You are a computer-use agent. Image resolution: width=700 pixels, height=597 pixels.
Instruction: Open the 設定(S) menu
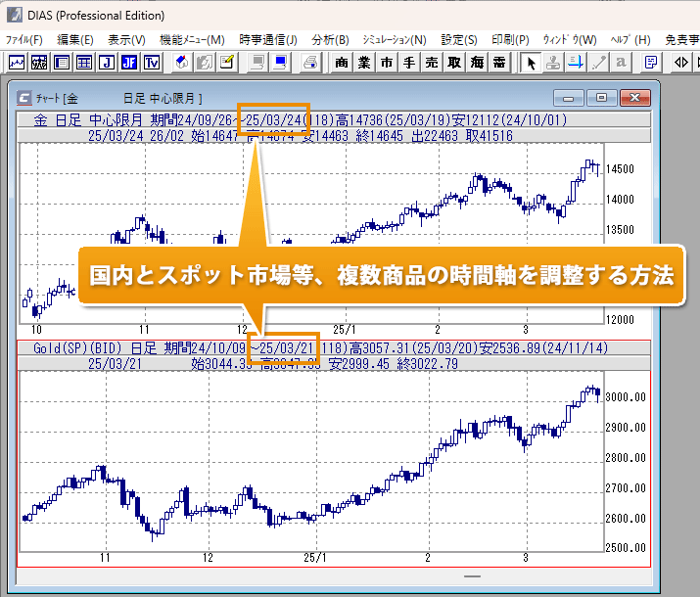pyautogui.click(x=459, y=40)
